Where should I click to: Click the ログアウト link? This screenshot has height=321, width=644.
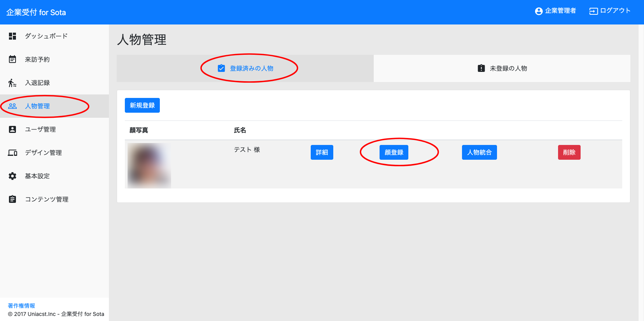610,11
